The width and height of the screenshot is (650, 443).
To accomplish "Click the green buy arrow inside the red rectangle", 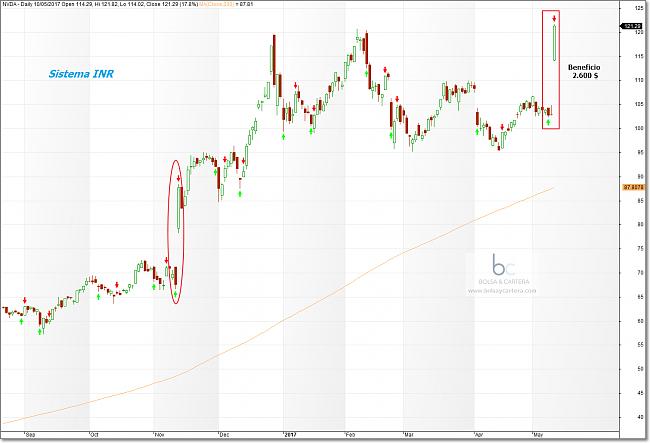I will (x=548, y=121).
